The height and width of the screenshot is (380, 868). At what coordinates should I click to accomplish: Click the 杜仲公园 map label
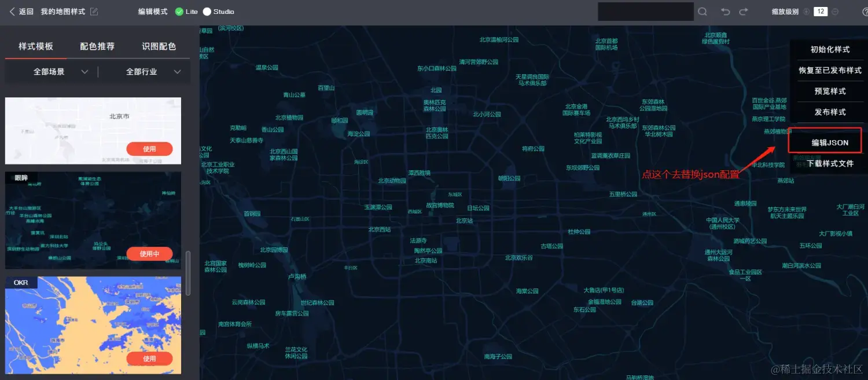(x=579, y=232)
